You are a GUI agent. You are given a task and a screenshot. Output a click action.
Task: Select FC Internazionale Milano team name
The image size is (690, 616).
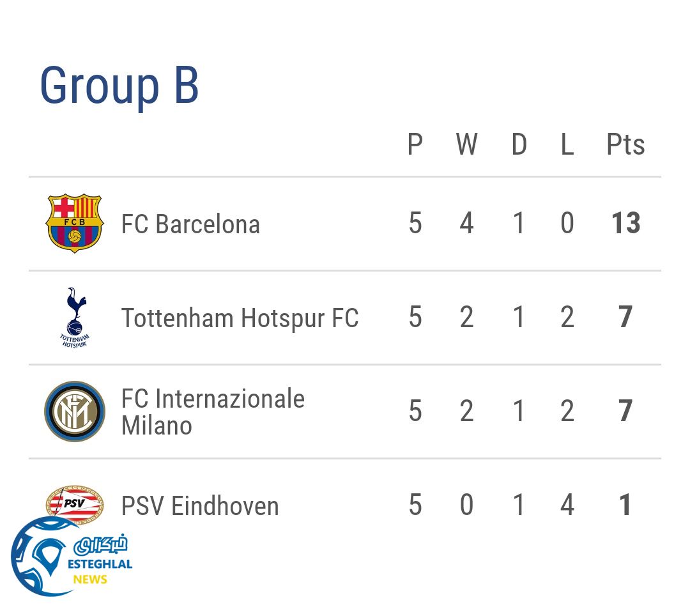point(213,412)
